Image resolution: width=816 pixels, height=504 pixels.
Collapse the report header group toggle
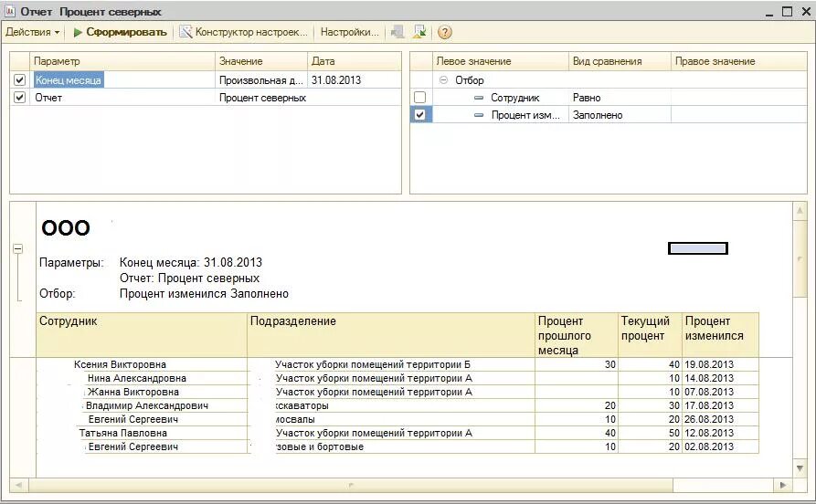(x=17, y=248)
